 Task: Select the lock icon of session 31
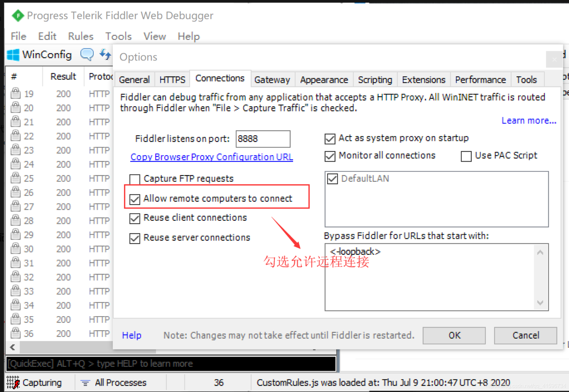16,263
